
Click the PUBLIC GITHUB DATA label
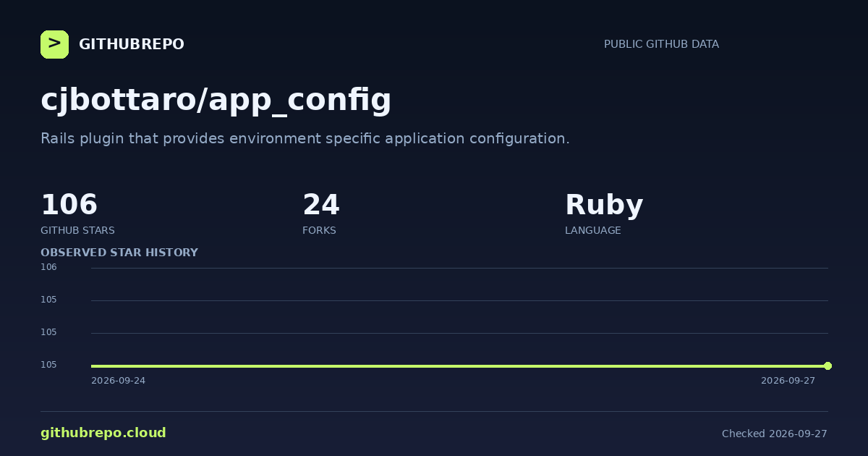click(x=661, y=44)
